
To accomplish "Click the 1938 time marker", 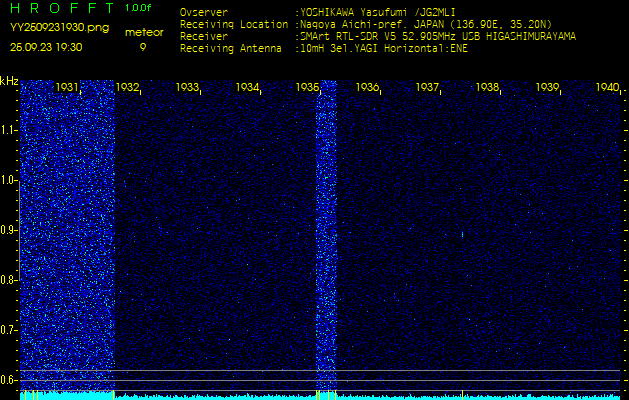I will (487, 87).
